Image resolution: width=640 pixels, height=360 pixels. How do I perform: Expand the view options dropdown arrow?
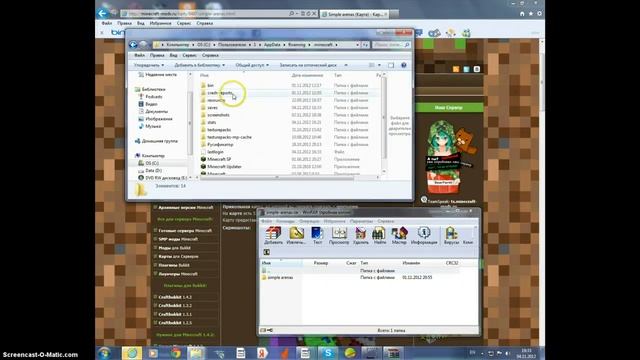(379, 65)
